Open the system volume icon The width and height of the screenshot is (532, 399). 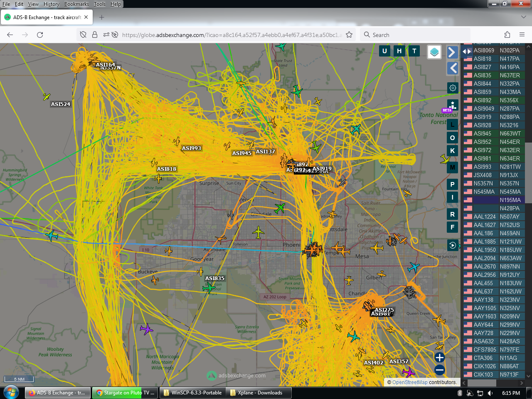point(490,393)
